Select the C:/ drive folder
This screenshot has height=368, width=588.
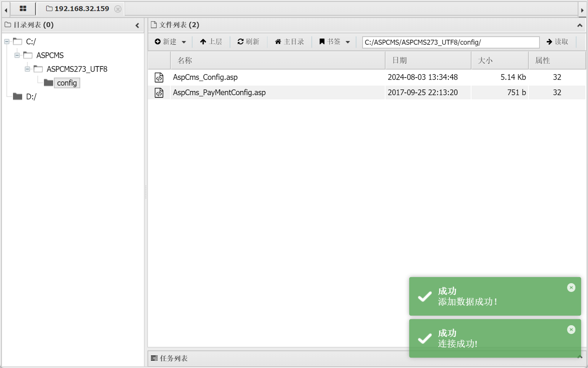pos(31,42)
